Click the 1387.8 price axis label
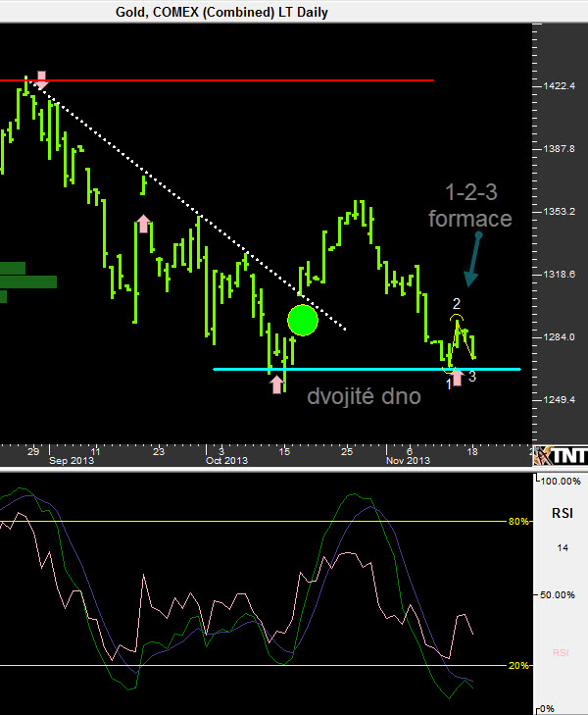Screen dimensions: 588x715 pos(559,149)
